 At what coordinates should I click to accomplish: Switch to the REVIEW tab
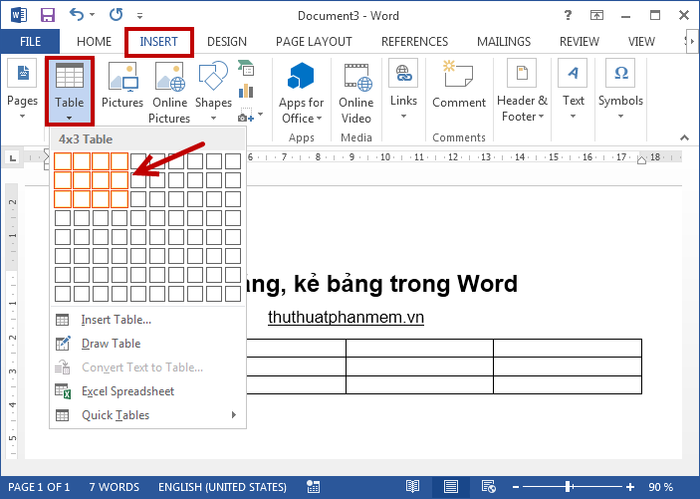(x=579, y=42)
